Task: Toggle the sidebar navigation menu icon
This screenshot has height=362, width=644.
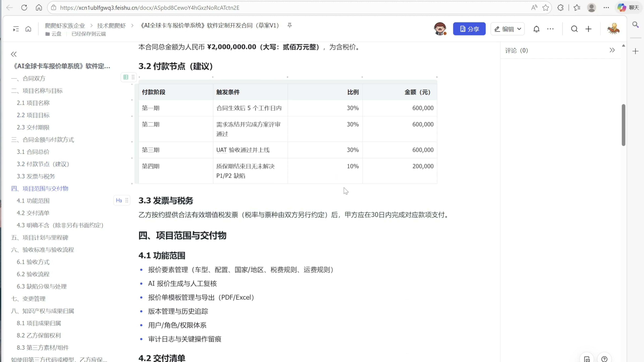Action: click(16, 29)
